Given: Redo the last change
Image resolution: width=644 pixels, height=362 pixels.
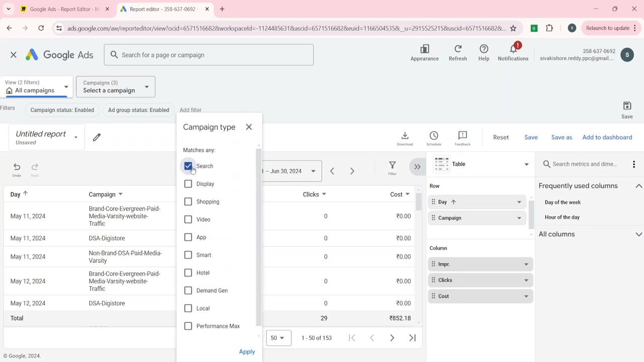Looking at the screenshot, I should pyautogui.click(x=35, y=169).
